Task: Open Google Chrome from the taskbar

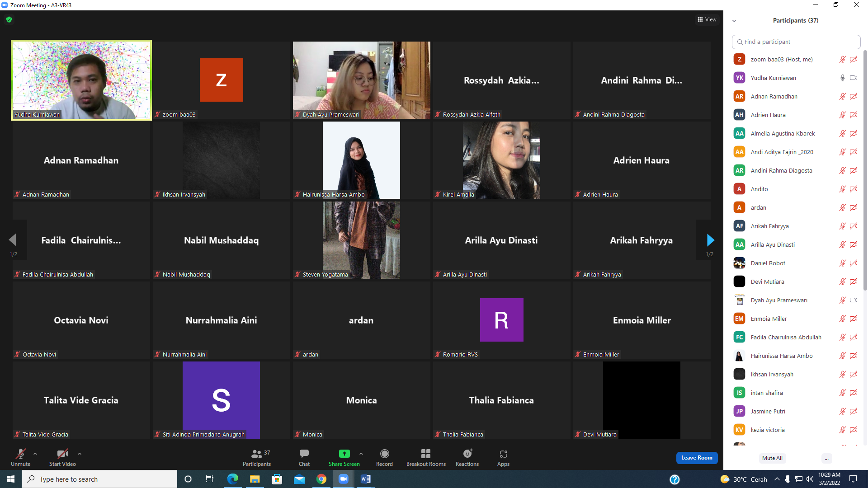Action: point(321,479)
